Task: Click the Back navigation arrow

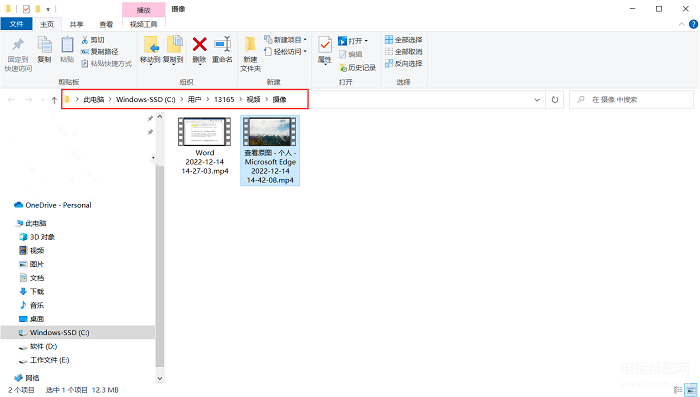Action: point(12,100)
